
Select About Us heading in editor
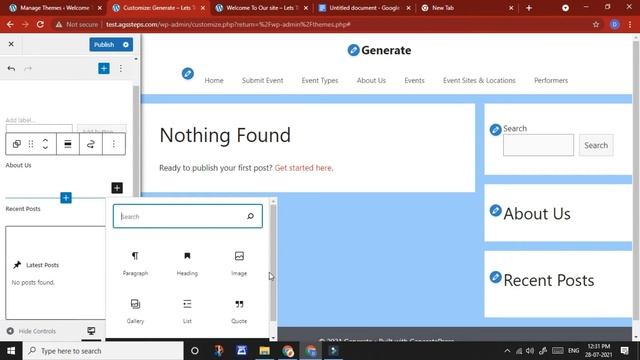pyautogui.click(x=18, y=165)
